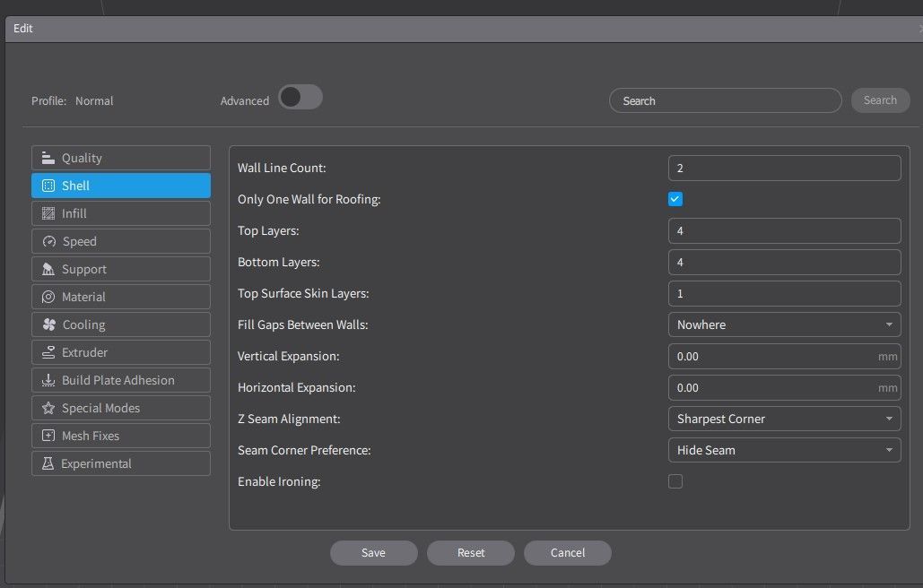923x588 pixels.
Task: Select the Support category icon
Action: point(48,269)
